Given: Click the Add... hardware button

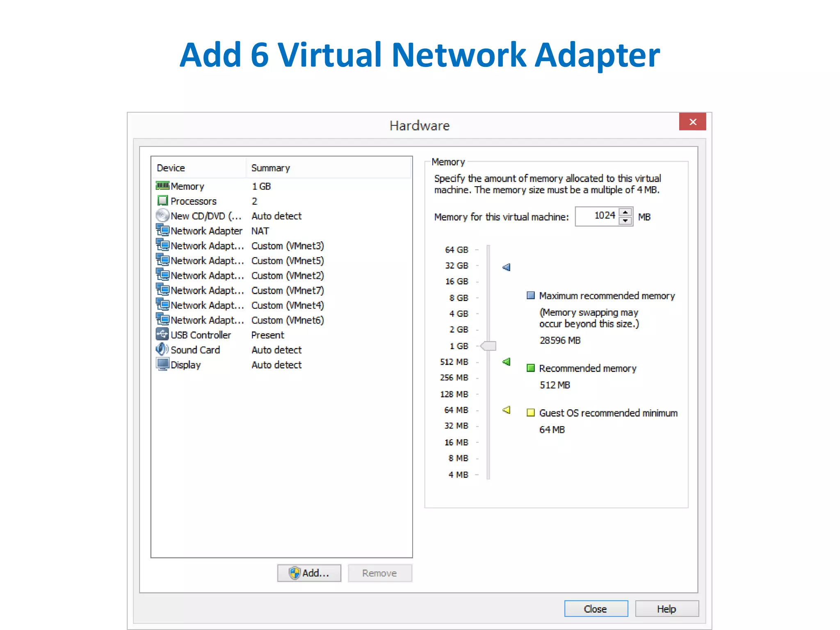Looking at the screenshot, I should 309,573.
